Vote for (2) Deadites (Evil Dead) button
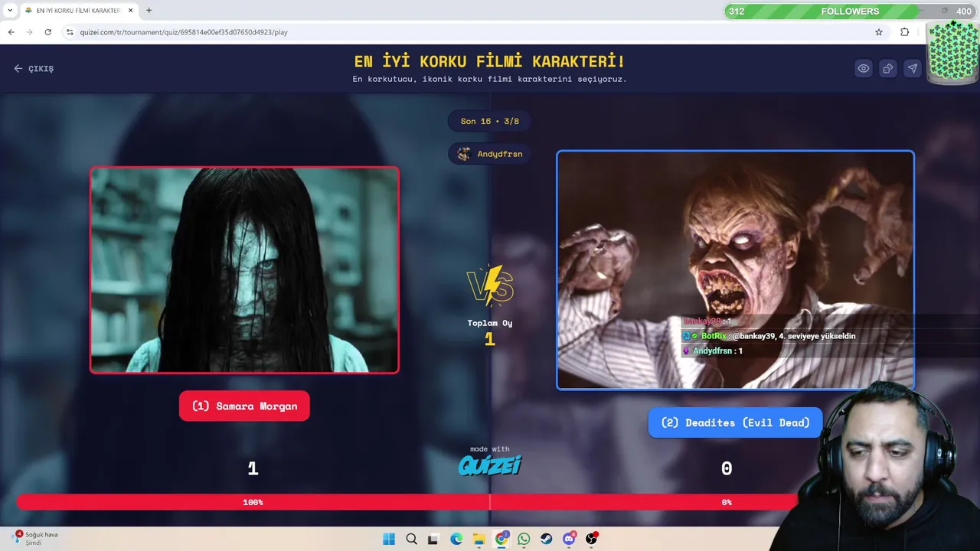 point(735,422)
